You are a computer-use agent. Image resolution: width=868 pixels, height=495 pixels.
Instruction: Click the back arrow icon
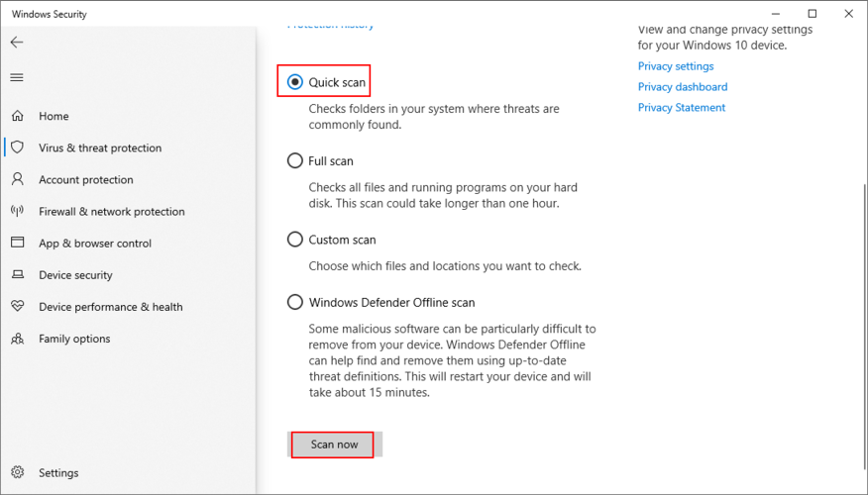17,43
